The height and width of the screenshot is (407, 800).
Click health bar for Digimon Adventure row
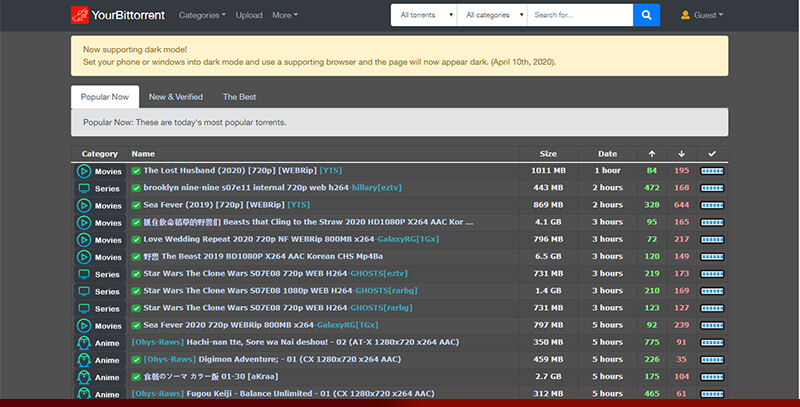coord(712,360)
